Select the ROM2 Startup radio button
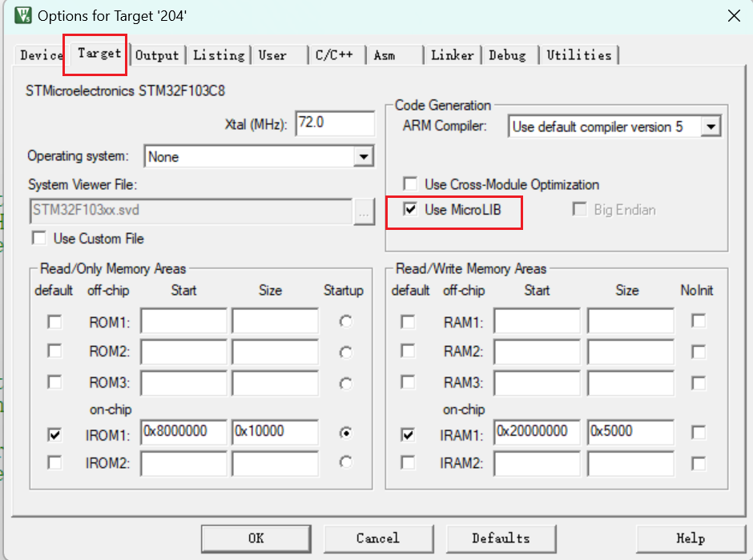The image size is (753, 560). [346, 353]
